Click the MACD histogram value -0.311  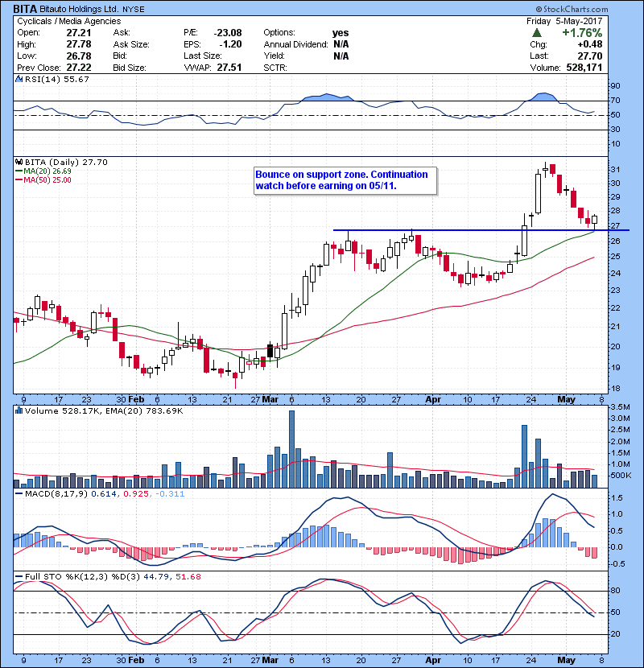[x=170, y=494]
